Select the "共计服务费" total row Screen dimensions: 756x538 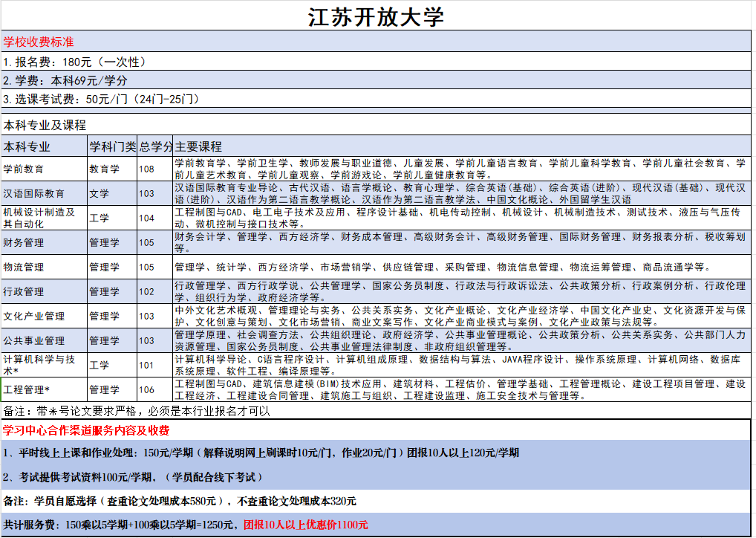[x=376, y=525]
